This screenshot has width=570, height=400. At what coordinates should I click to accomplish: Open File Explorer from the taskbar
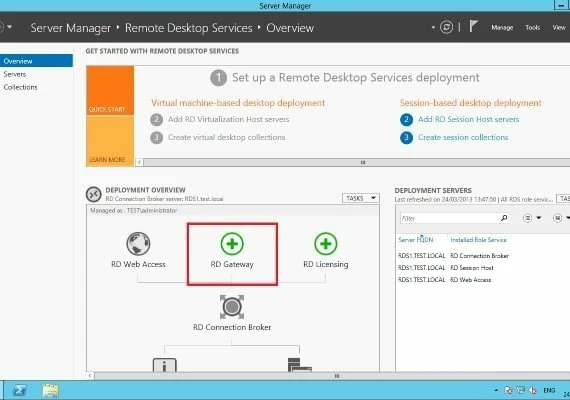(x=51, y=391)
